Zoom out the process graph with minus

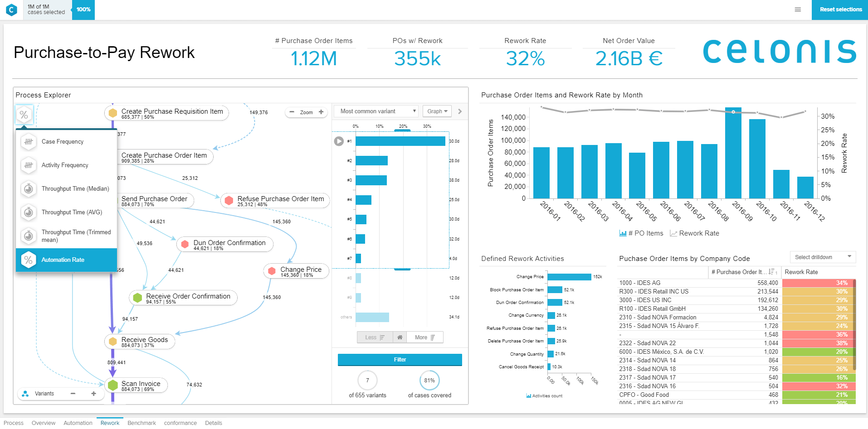[x=292, y=112]
